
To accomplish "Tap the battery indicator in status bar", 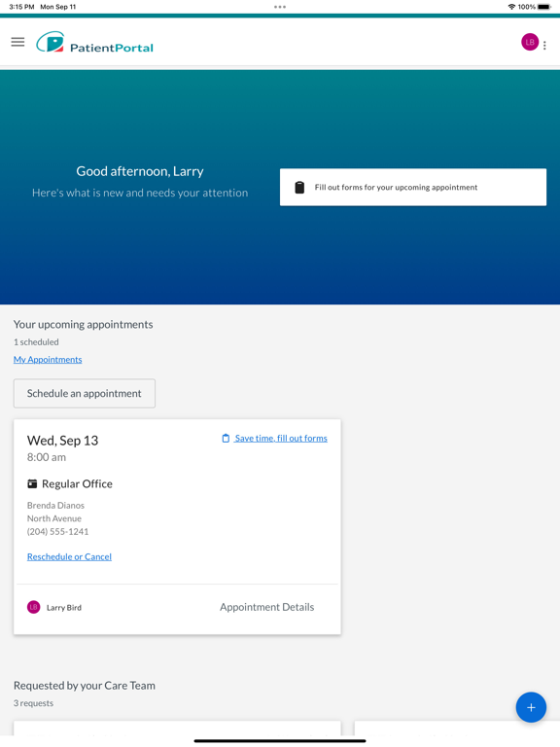I will tap(543, 7).
